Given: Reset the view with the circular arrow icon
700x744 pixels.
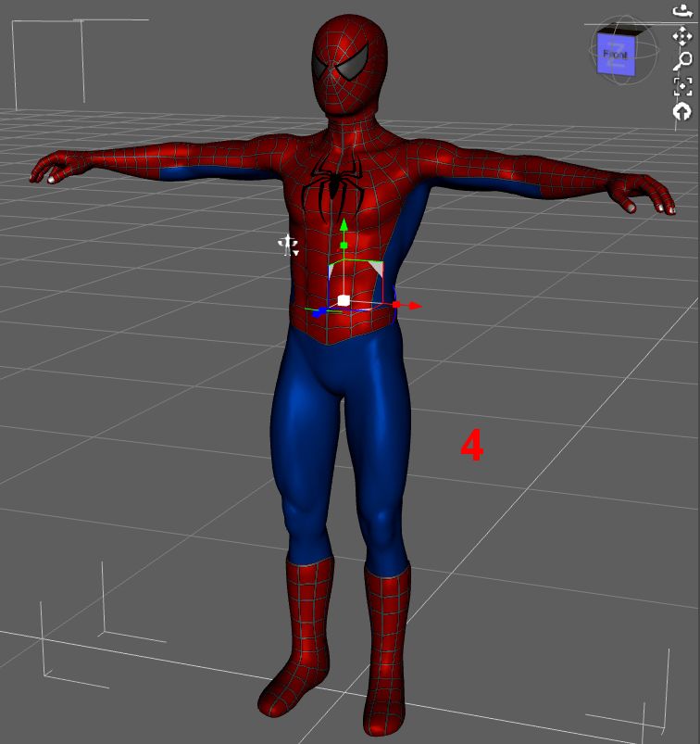Looking at the screenshot, I should click(682, 112).
